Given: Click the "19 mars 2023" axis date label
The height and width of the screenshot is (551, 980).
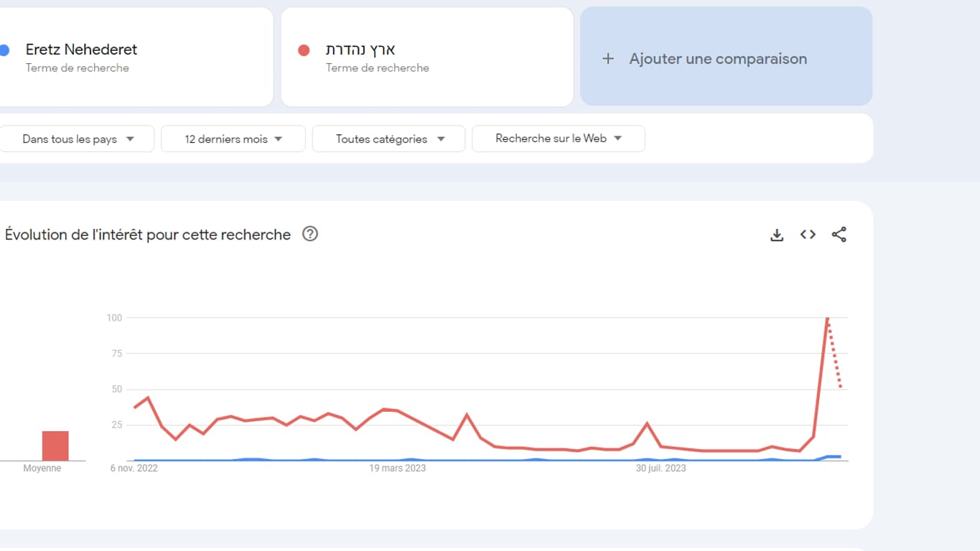Looking at the screenshot, I should [x=397, y=468].
